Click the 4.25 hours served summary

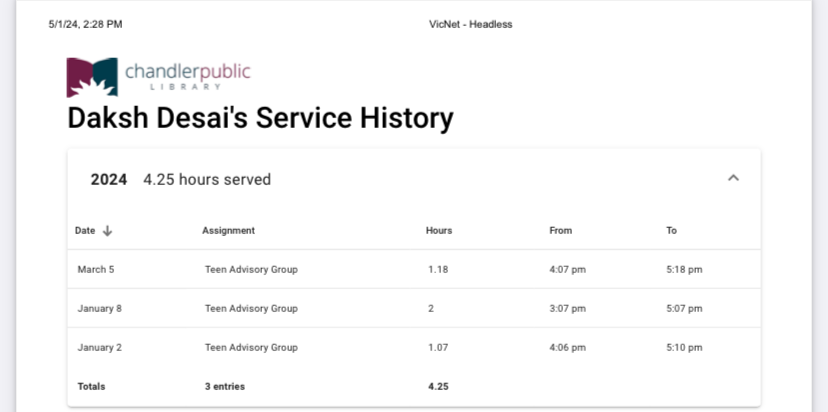tap(207, 180)
